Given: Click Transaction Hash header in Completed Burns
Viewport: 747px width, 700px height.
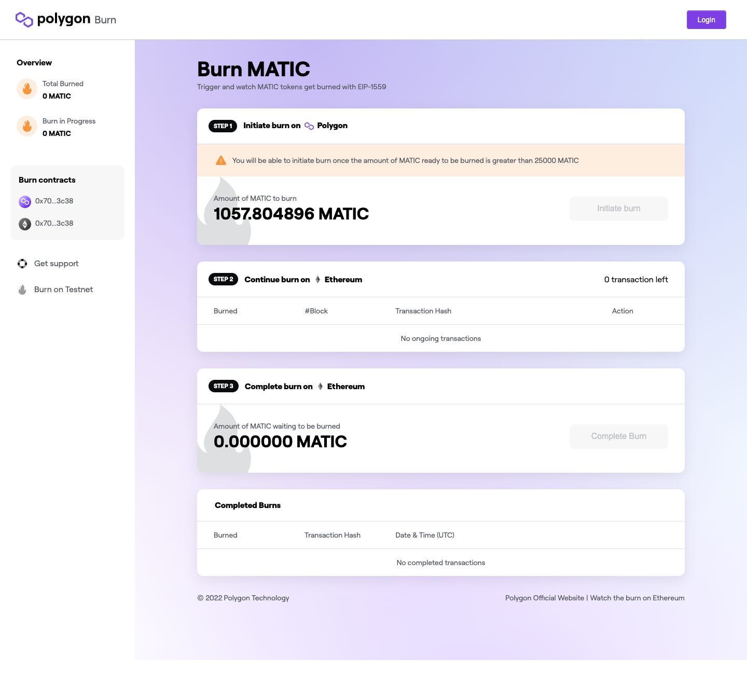Looking at the screenshot, I should (333, 535).
